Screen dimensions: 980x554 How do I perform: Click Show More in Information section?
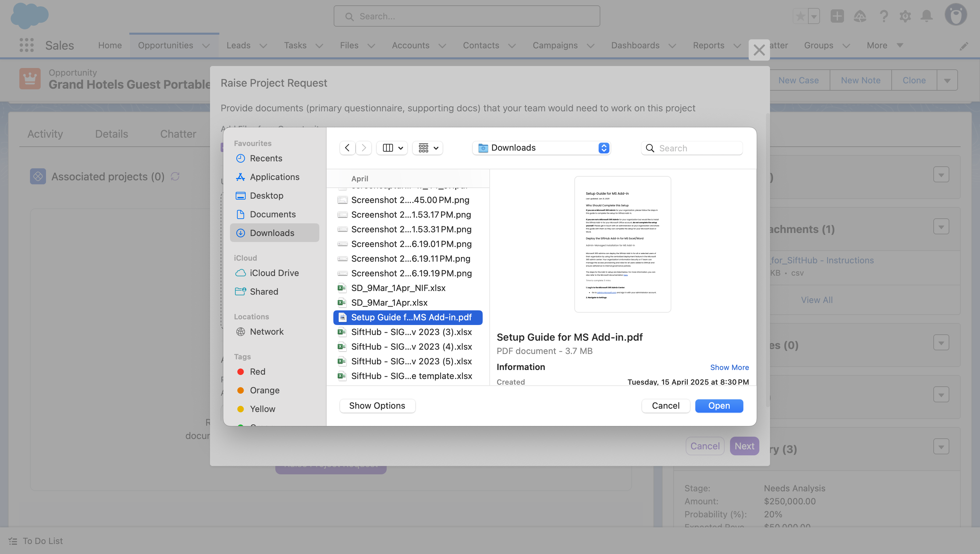(729, 367)
